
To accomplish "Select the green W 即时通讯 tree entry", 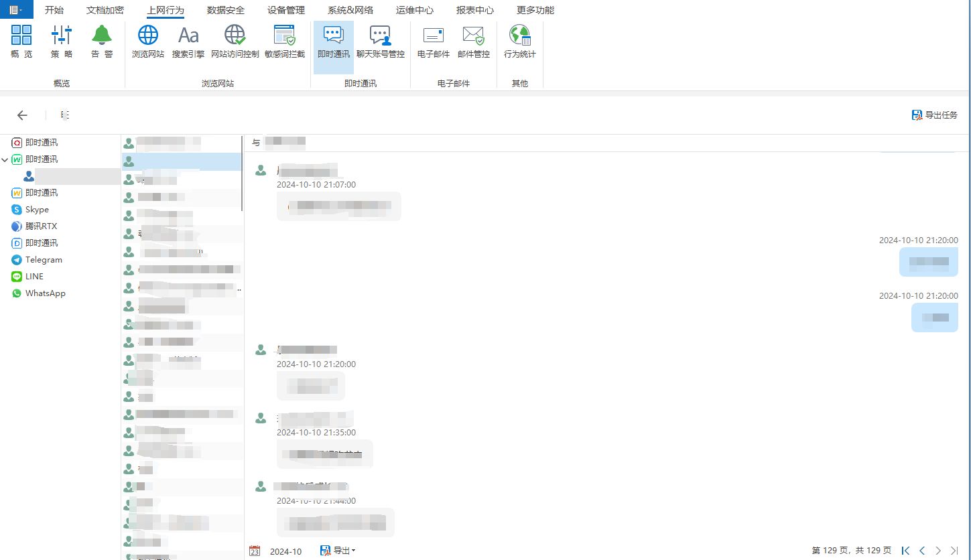I will (36, 159).
